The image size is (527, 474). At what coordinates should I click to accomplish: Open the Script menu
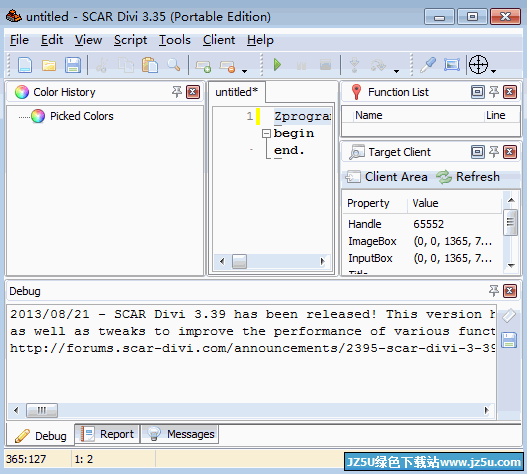pyautogui.click(x=130, y=40)
